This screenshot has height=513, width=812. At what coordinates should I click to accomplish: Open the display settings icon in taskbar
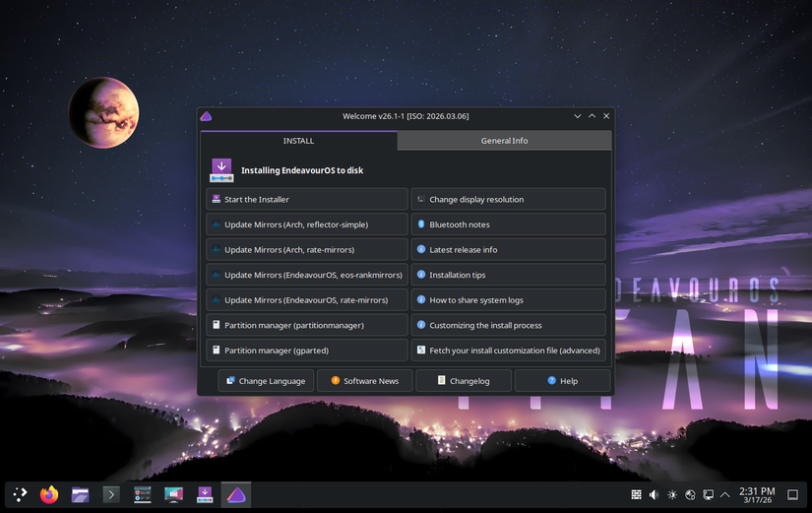(173, 495)
